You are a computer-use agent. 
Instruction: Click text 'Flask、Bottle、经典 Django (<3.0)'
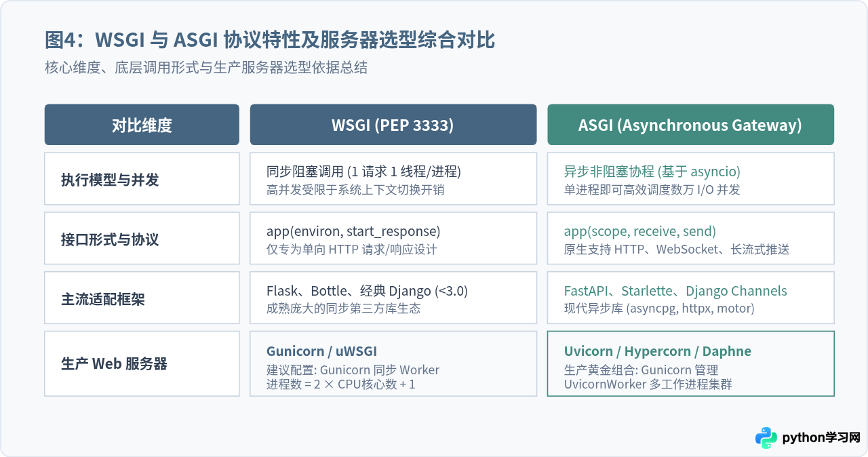click(x=367, y=291)
